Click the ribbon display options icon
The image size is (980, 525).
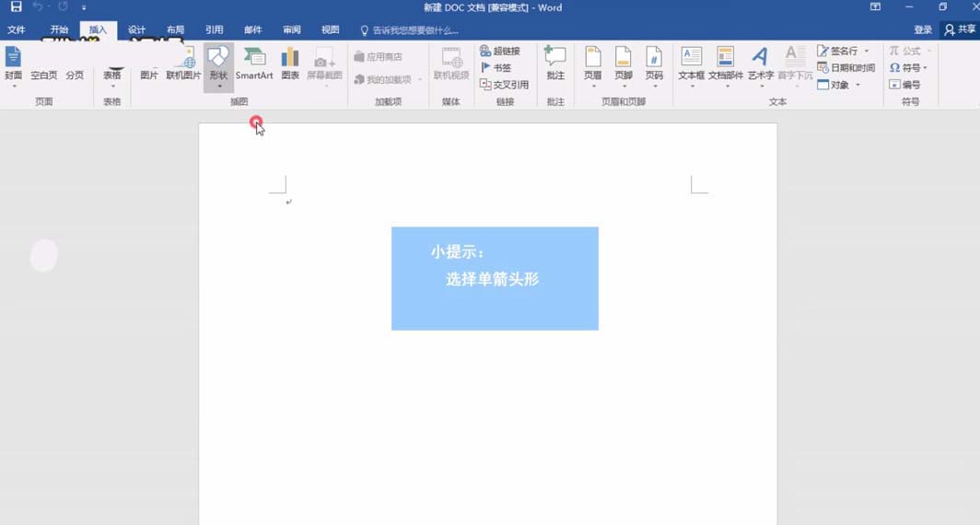coord(876,6)
